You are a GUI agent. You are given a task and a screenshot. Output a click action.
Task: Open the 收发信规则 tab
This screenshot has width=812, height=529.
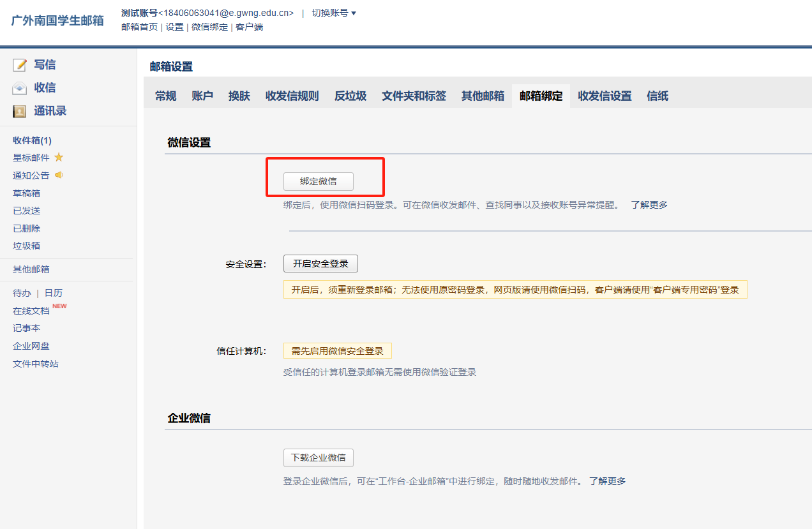292,96
